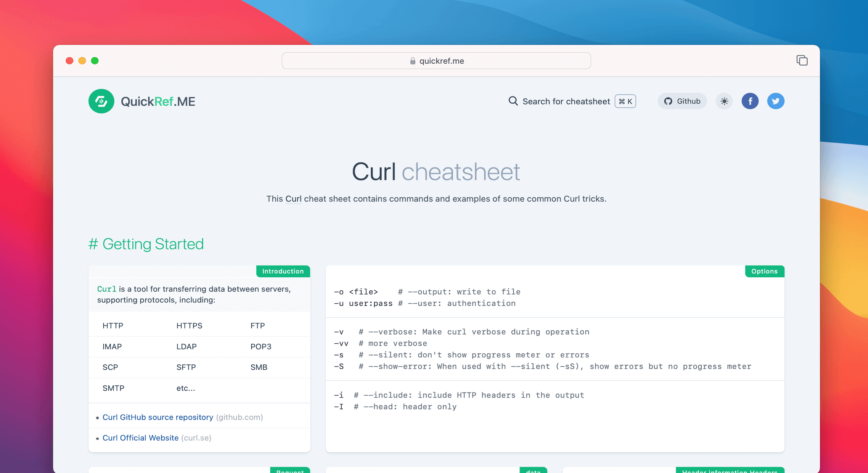Click the Options badge
Screen dimensions: 868x473
pos(764,271)
